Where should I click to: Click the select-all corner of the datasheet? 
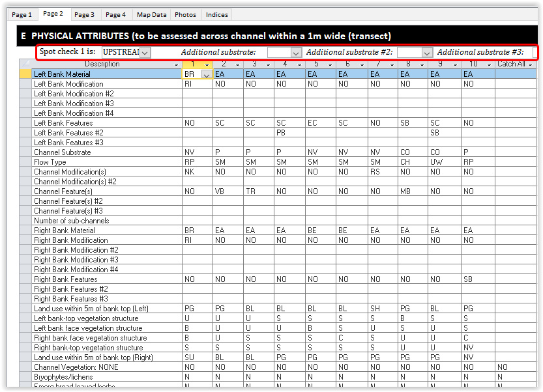pos(25,64)
